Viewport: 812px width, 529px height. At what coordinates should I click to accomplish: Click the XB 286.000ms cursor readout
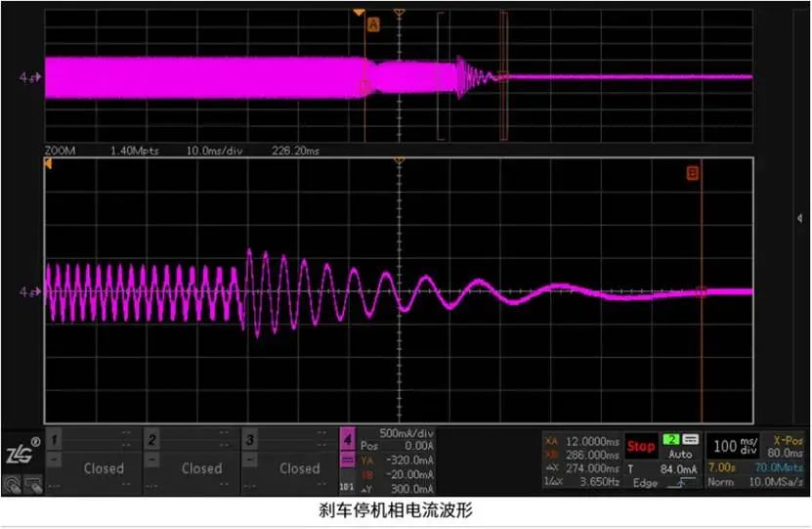[582, 455]
